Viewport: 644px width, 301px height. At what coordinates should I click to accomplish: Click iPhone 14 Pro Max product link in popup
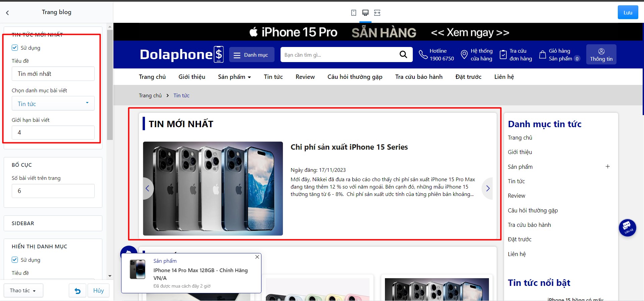[x=200, y=274]
